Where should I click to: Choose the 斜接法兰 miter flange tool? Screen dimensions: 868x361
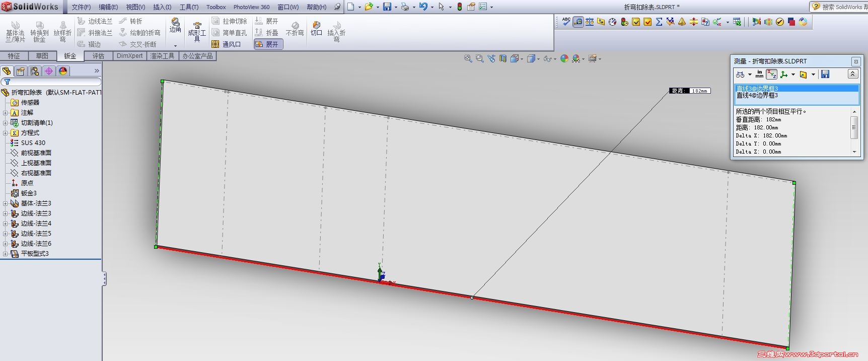coord(95,33)
